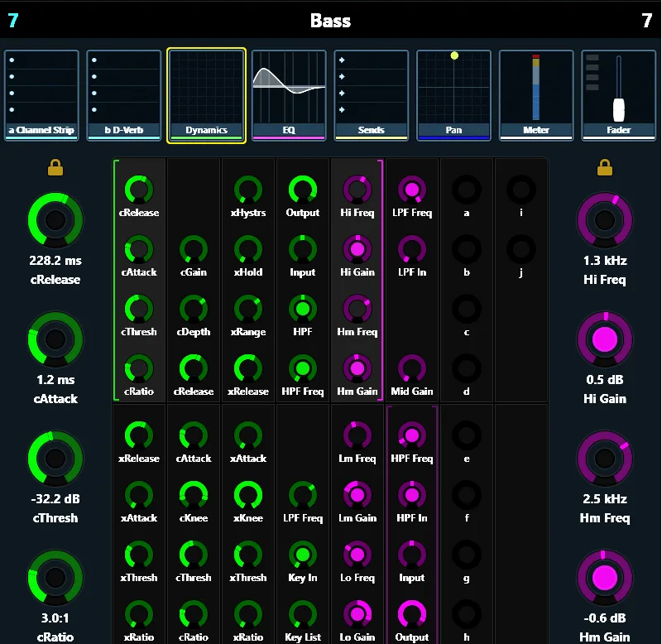
Task: Select the green Input knob
Action: click(303, 249)
